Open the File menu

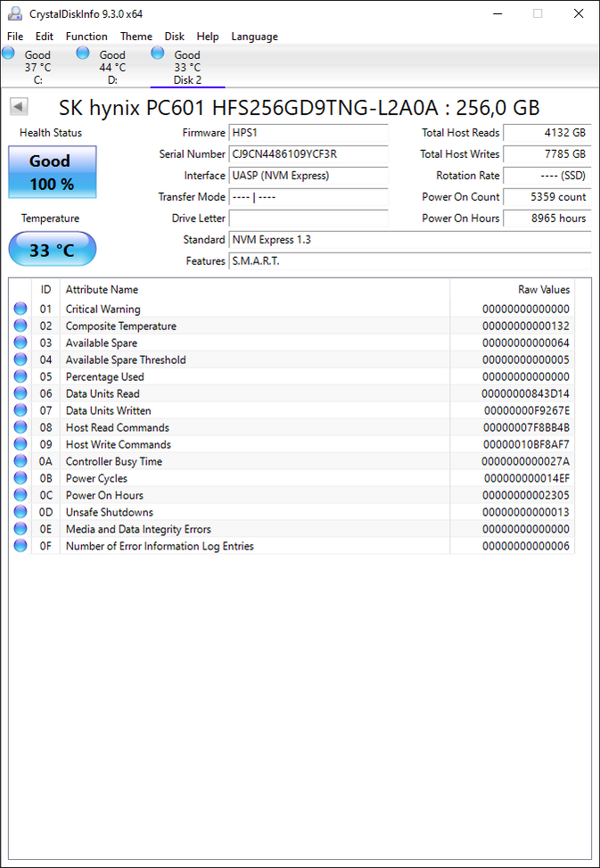pos(15,37)
